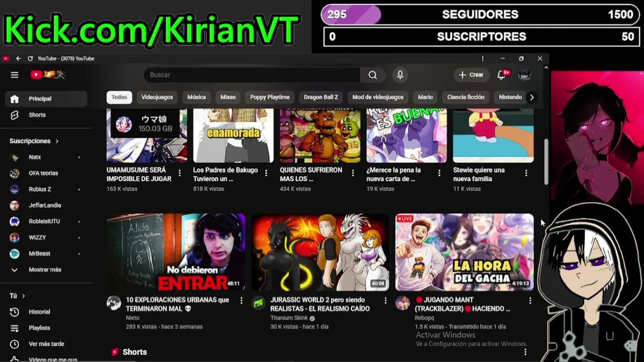Open JeffarLandia subscription channel
This screenshot has height=362, width=644.
click(46, 206)
